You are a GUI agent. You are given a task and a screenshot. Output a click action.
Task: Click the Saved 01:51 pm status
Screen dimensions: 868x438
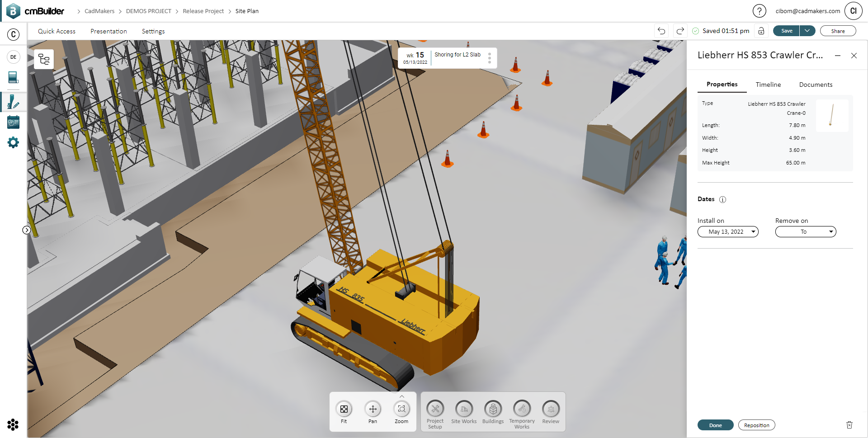pos(721,31)
